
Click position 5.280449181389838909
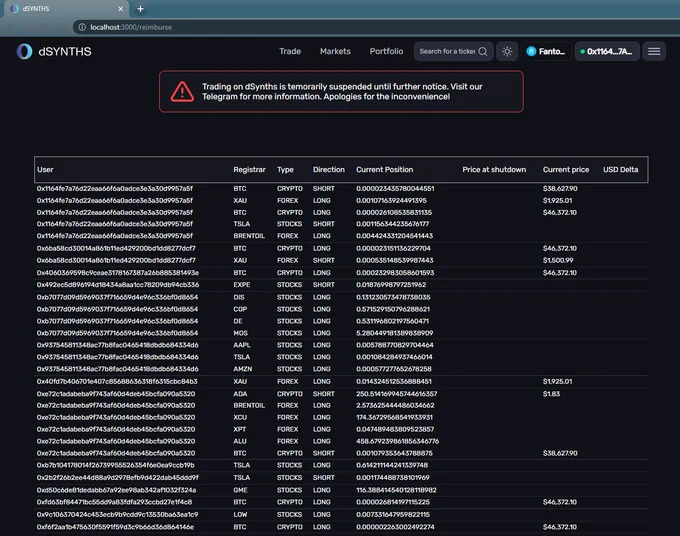click(x=395, y=333)
